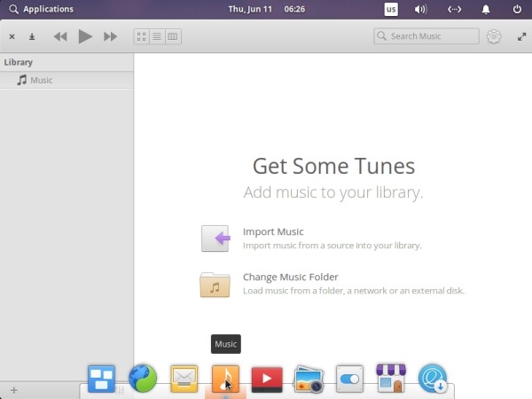Image resolution: width=532 pixels, height=399 pixels.
Task: Skip to the next track
Action: tap(110, 36)
